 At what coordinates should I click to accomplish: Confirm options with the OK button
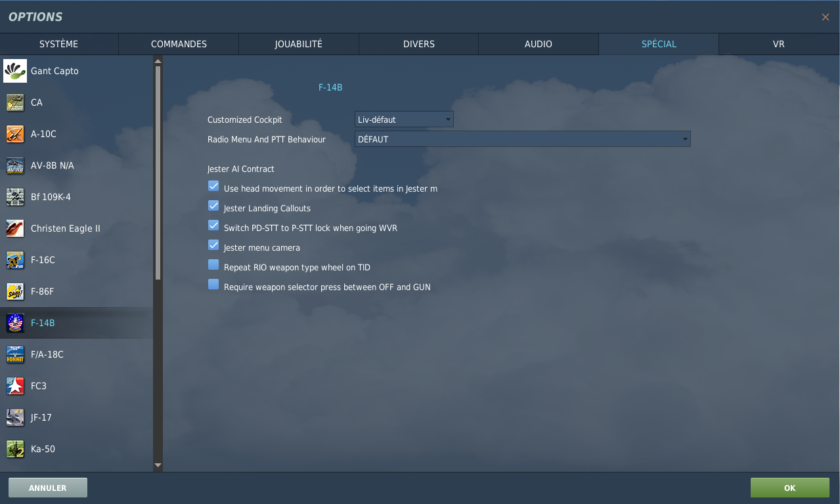click(x=790, y=488)
